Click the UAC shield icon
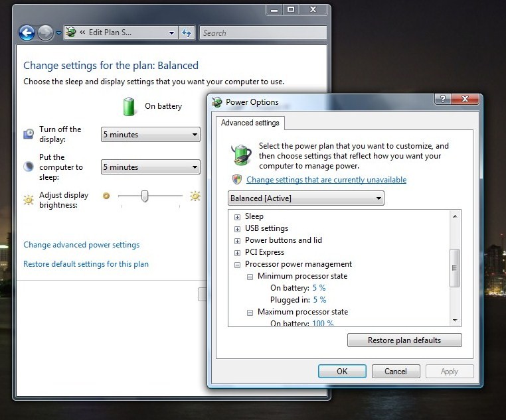 237,179
